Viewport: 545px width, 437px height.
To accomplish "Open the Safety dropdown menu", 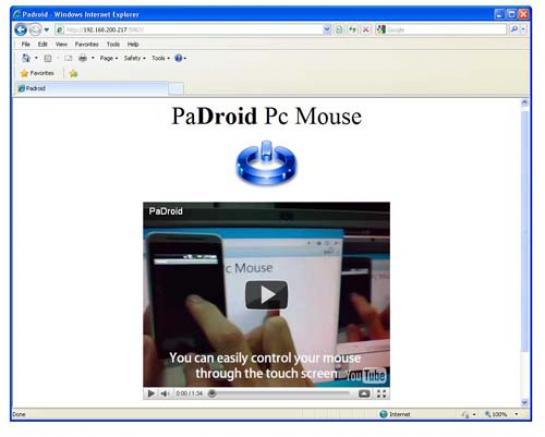I will [135, 58].
